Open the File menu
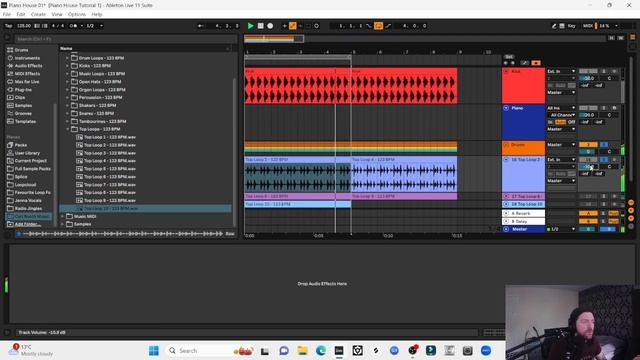The image size is (640, 360). (7, 14)
